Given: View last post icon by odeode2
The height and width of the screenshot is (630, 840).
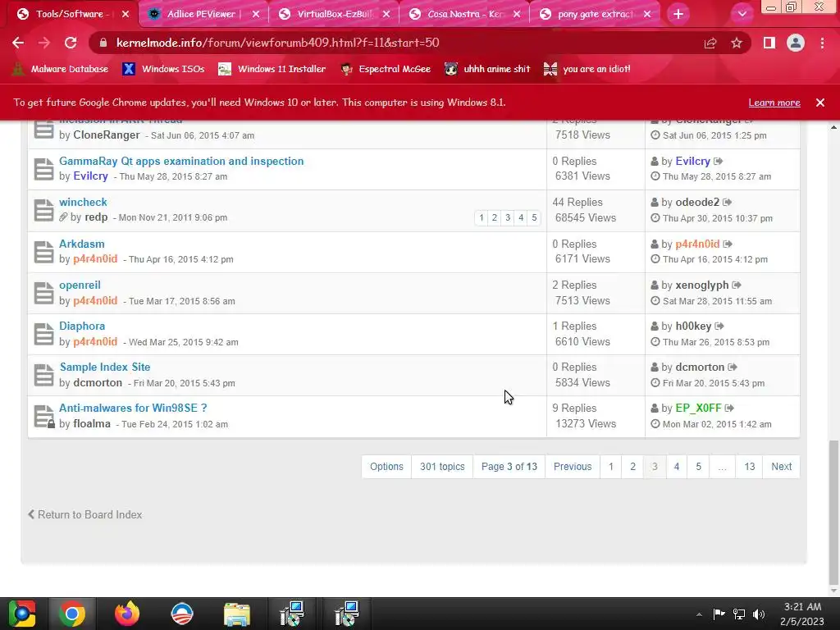Looking at the screenshot, I should click(x=727, y=202).
